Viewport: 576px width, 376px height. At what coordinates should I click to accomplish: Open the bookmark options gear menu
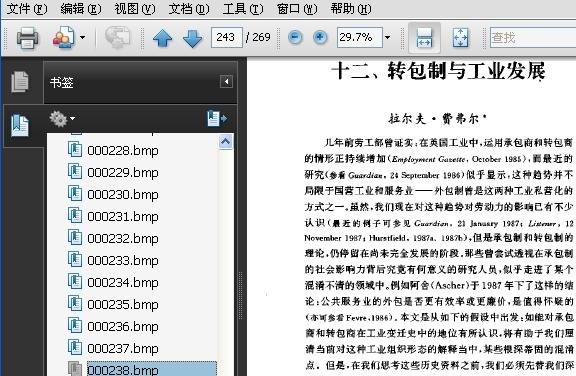pos(62,119)
